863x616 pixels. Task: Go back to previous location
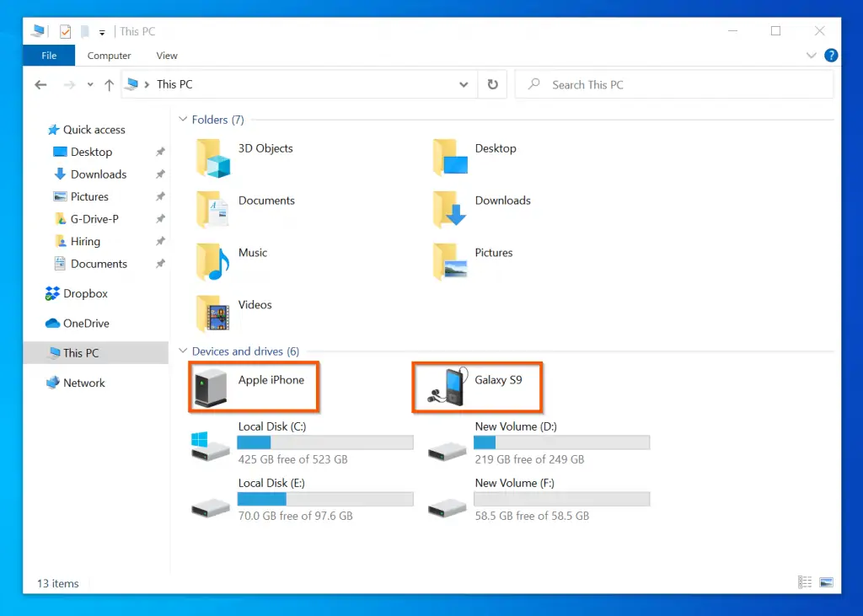[x=40, y=85]
